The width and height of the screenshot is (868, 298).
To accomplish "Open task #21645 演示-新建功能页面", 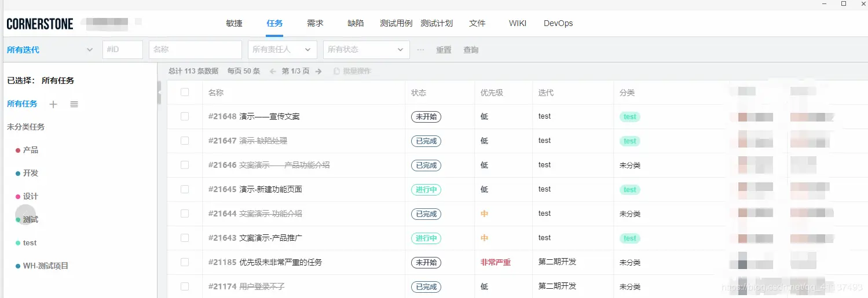I will point(255,189).
